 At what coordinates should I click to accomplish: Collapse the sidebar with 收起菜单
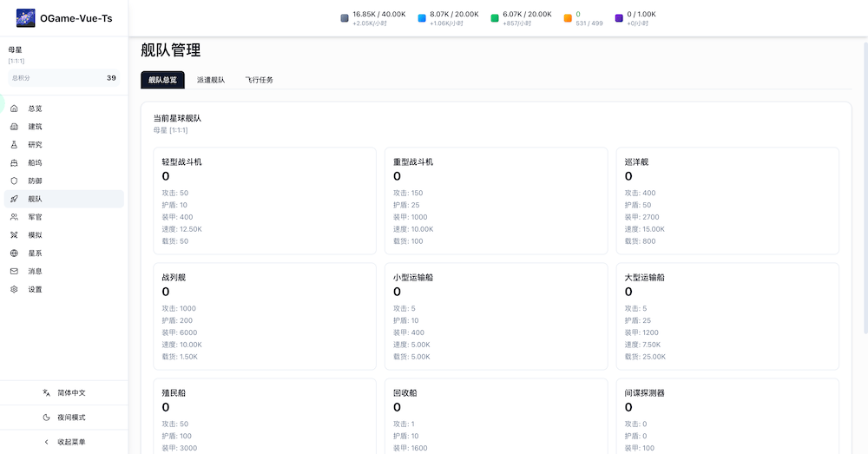(64, 442)
